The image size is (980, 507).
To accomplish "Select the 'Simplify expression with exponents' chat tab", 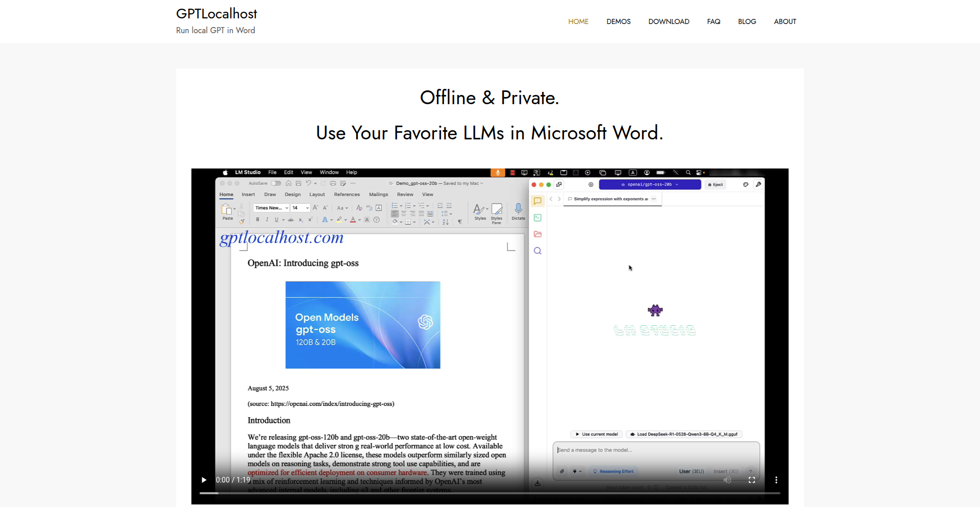I will [611, 199].
